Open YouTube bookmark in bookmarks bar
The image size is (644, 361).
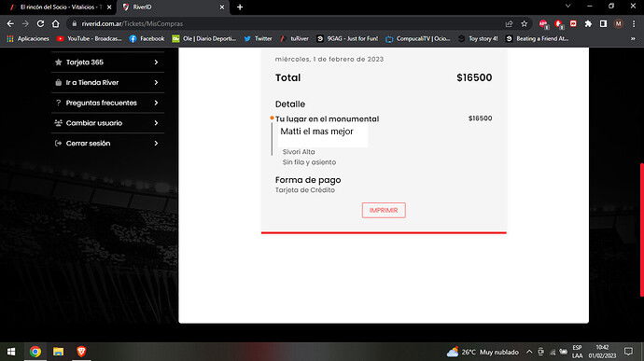click(x=89, y=38)
